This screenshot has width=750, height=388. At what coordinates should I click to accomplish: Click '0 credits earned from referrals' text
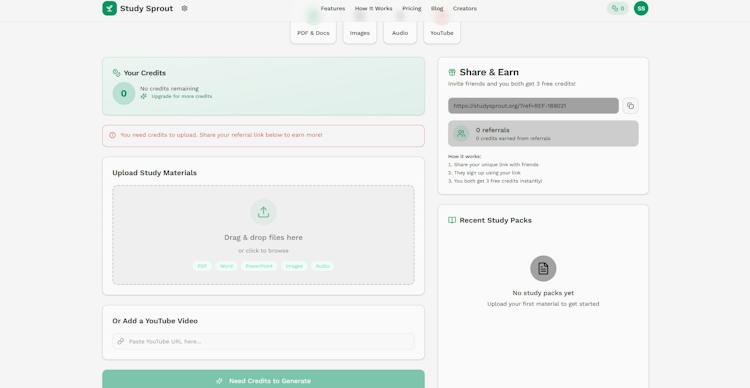click(x=513, y=138)
